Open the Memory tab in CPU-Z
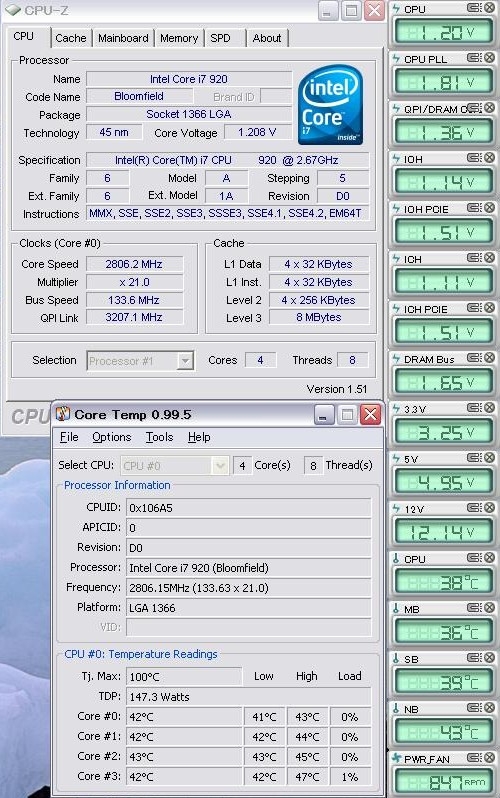500x798 pixels. [179, 38]
